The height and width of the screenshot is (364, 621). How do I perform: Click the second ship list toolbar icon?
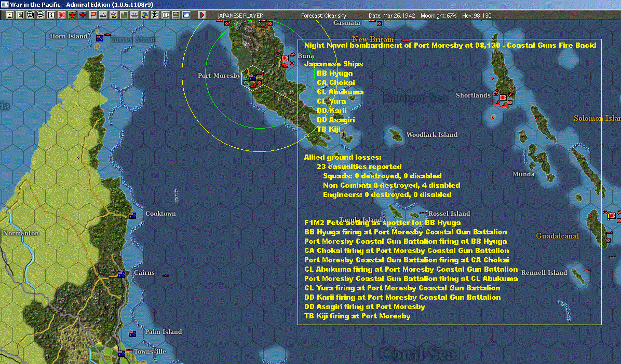(x=41, y=15)
